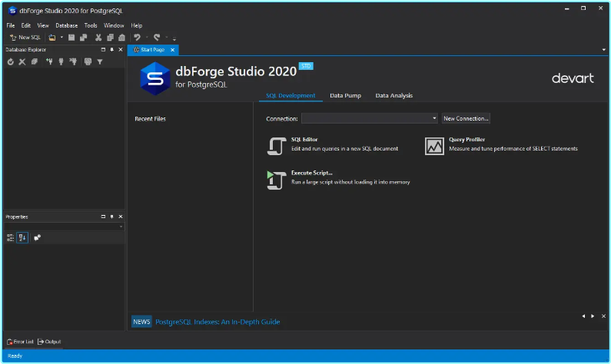This screenshot has height=364, width=611.
Task: Click Delete X icon in Database Explorer
Action: [22, 61]
